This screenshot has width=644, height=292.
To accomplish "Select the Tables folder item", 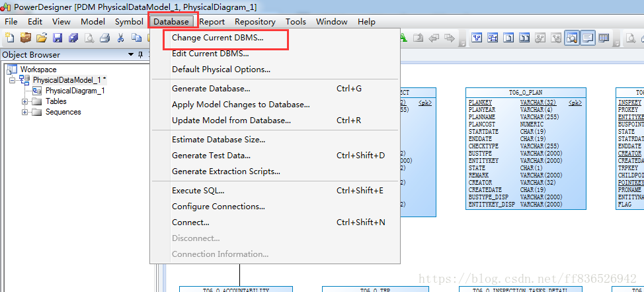I will (x=56, y=101).
